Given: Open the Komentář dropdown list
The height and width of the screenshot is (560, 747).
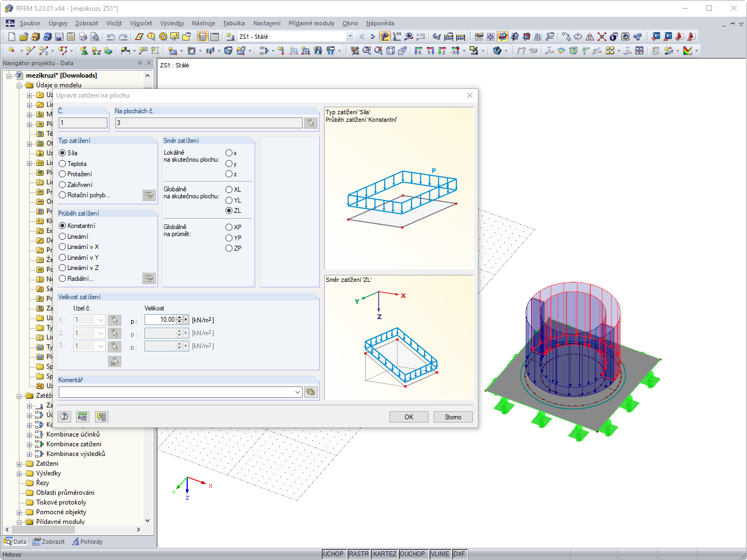Looking at the screenshot, I should (298, 392).
